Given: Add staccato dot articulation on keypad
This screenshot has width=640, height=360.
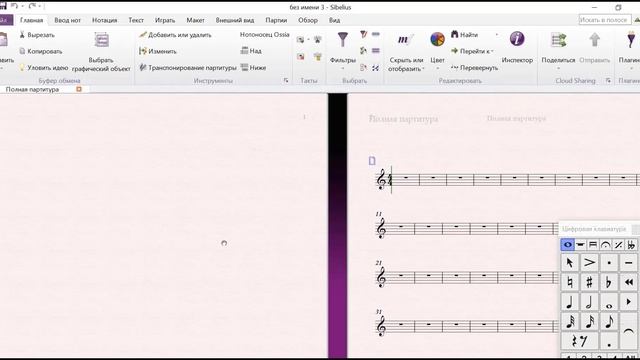Looking at the screenshot, I should [x=609, y=263].
